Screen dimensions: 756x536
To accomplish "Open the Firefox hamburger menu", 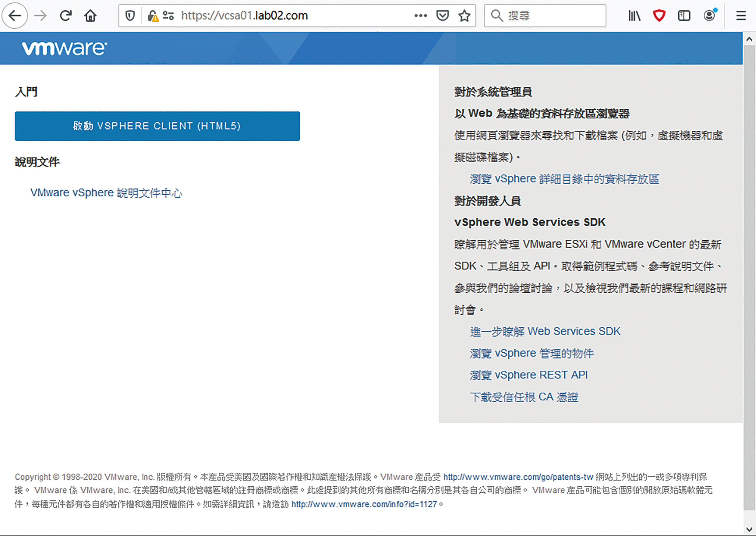I will click(x=741, y=15).
